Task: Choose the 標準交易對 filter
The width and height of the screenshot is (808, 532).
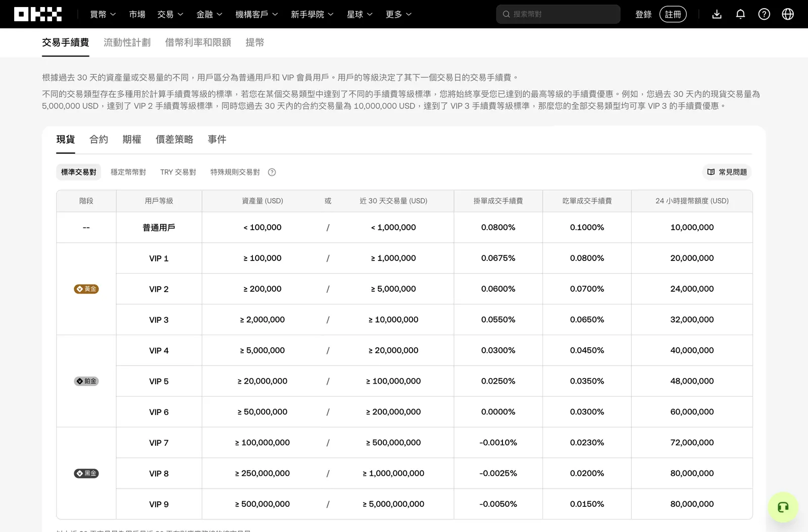Action: pyautogui.click(x=79, y=172)
